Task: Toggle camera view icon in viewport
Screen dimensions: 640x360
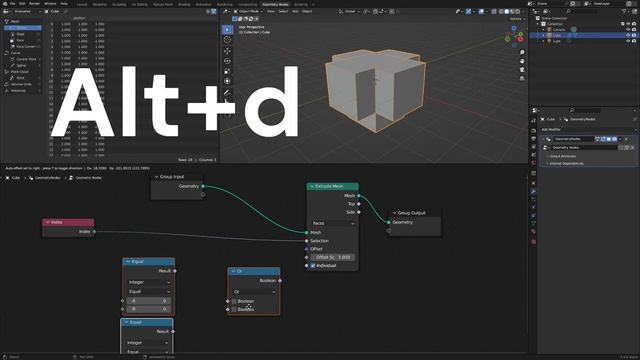Action: [x=522, y=70]
